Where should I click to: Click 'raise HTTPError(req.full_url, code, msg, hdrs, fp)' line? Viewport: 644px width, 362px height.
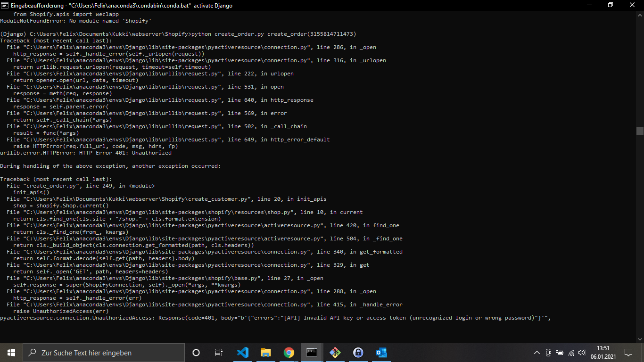pyautogui.click(x=96, y=146)
